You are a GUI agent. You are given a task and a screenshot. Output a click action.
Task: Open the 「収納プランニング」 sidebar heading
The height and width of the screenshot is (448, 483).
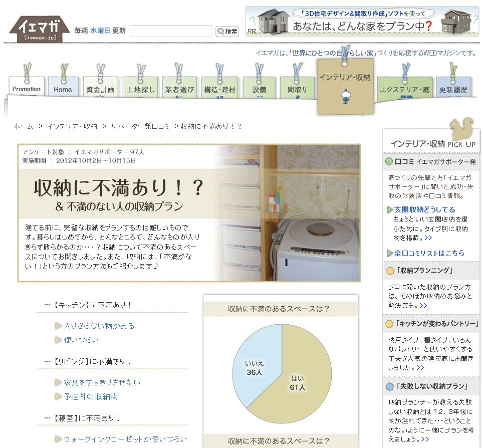point(424,271)
